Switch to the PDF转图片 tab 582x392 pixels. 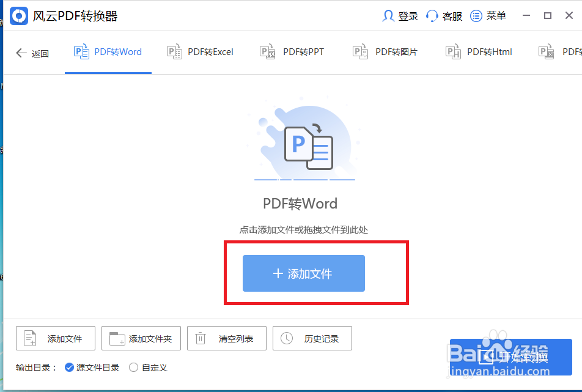tap(386, 52)
